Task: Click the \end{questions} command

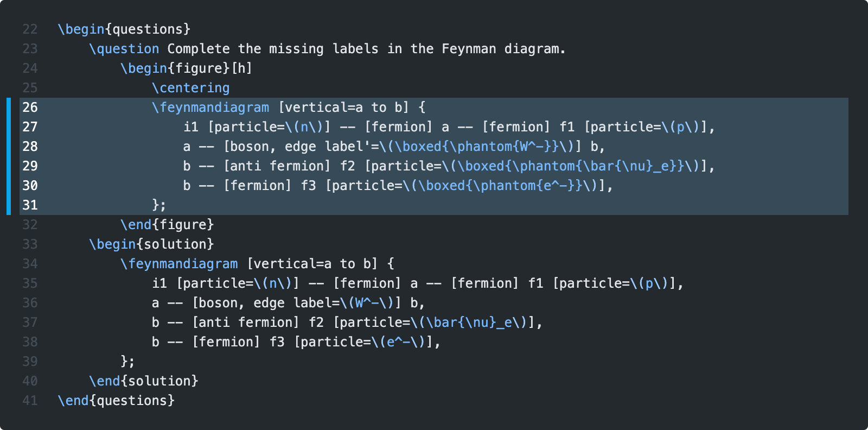Action: click(116, 401)
